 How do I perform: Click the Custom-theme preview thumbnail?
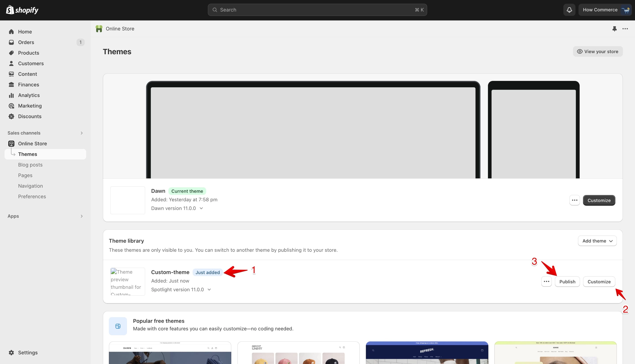(128, 282)
